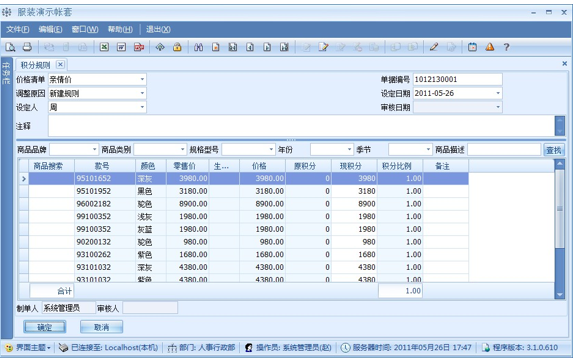Close the 积分规则 tab with its X

click(60, 65)
